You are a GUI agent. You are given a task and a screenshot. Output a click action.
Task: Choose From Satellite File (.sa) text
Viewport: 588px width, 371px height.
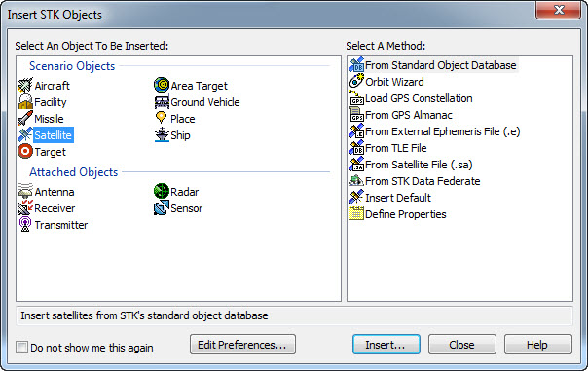[419, 165]
